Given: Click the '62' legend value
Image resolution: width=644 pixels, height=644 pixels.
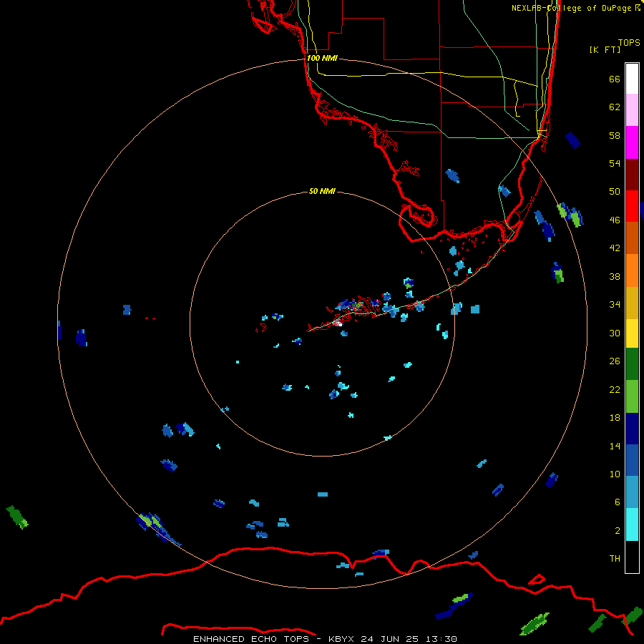Looking at the screenshot, I should 615,107.
